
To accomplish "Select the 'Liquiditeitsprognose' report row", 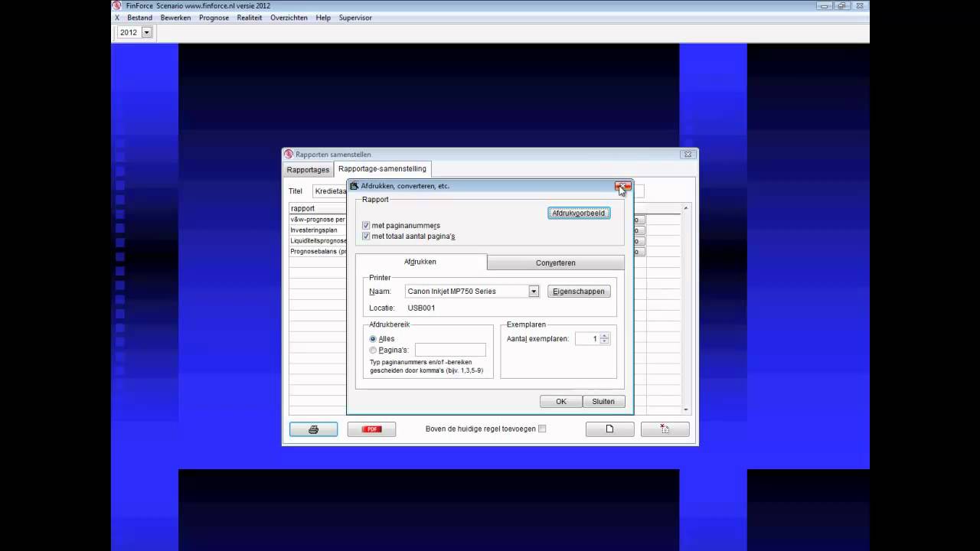I will point(318,241).
